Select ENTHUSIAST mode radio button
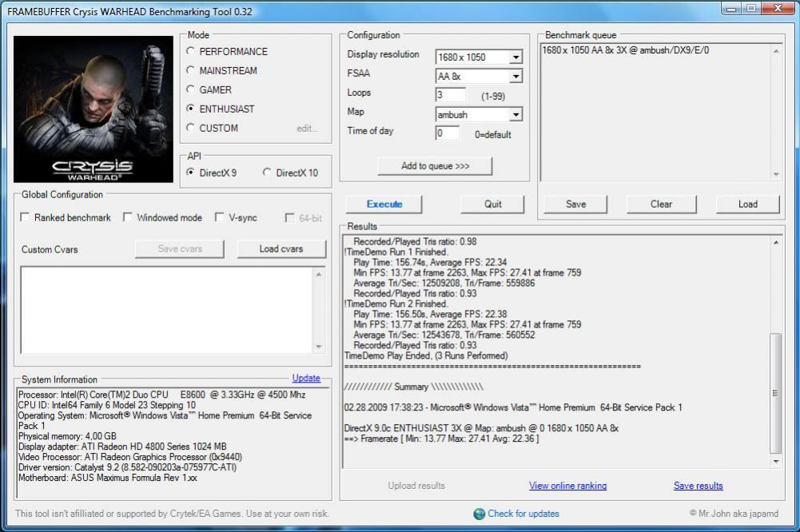Screen dimensions: 800x532 (x=191, y=108)
